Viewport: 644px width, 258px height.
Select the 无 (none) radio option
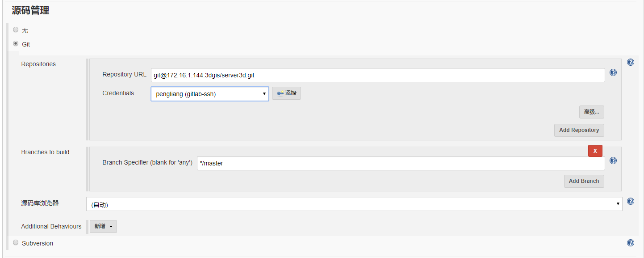pos(16,30)
